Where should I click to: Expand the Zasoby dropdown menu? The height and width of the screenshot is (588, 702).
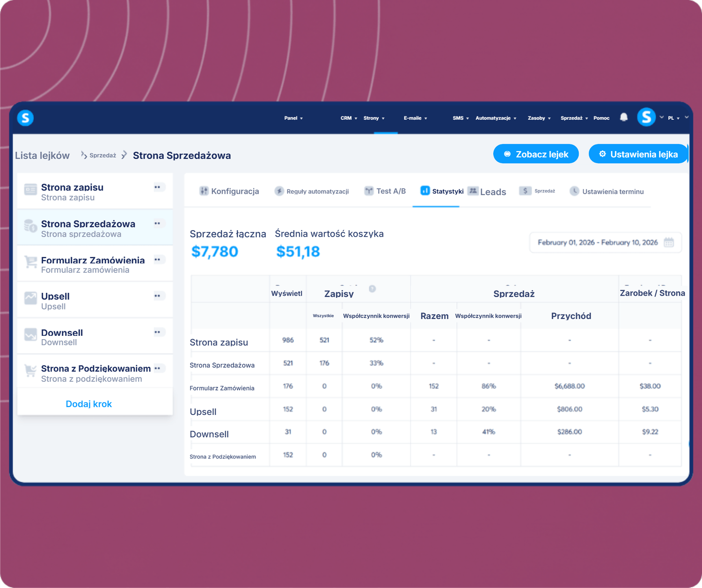point(539,118)
